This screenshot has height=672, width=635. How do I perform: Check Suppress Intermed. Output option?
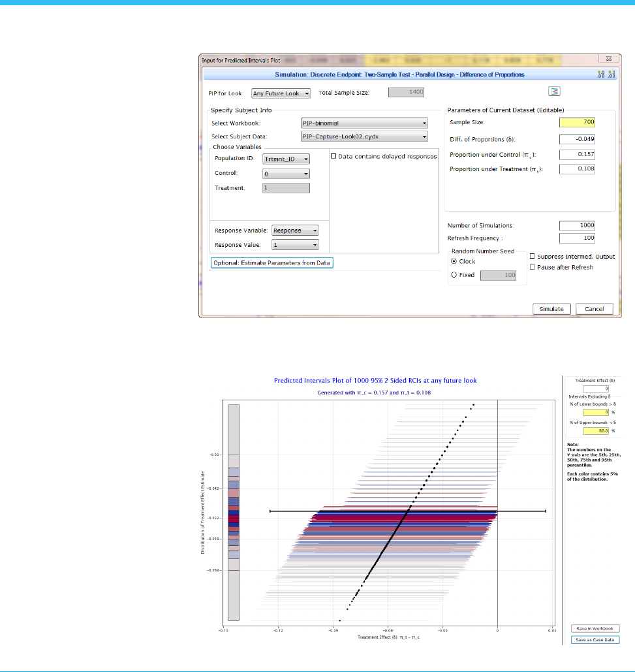coord(533,256)
